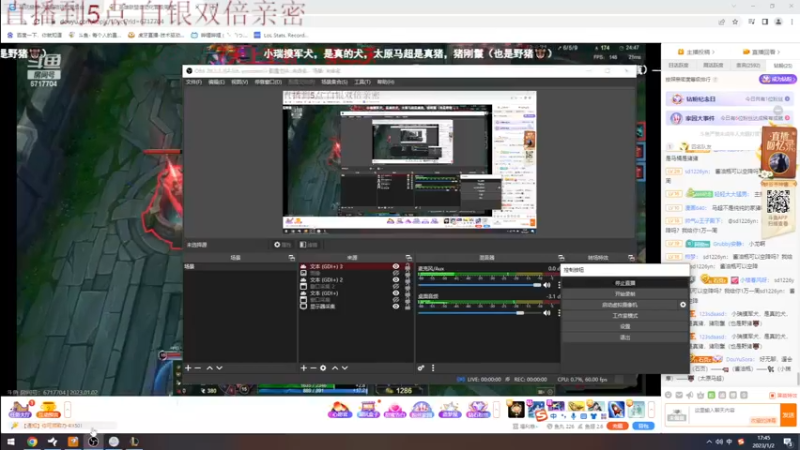Remove the source with the Sources minus icon
This screenshot has width=800, height=450.
[313, 368]
